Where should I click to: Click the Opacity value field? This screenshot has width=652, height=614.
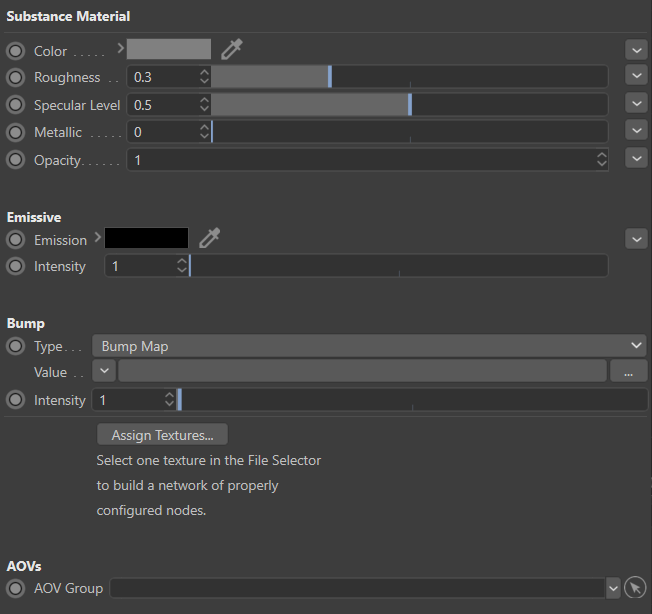coord(360,159)
